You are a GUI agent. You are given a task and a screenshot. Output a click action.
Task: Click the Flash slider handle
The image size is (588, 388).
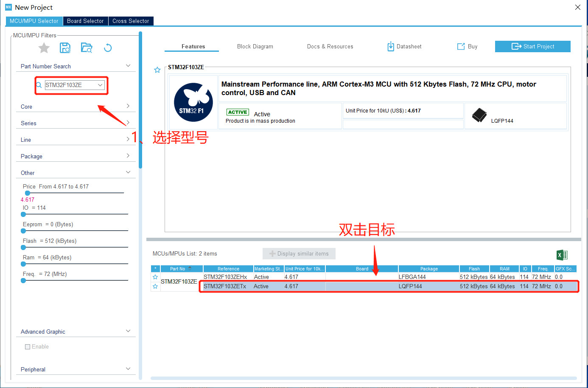pos(23,247)
